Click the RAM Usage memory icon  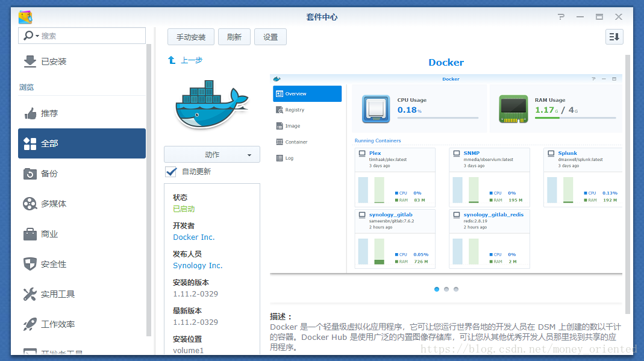pos(513,109)
